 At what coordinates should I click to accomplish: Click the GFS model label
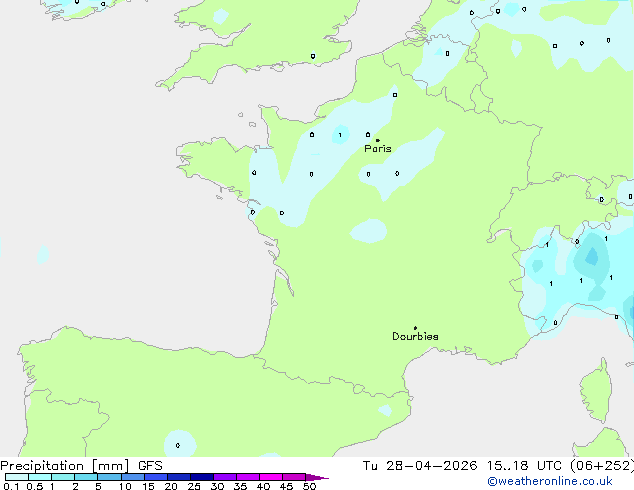coord(150,466)
